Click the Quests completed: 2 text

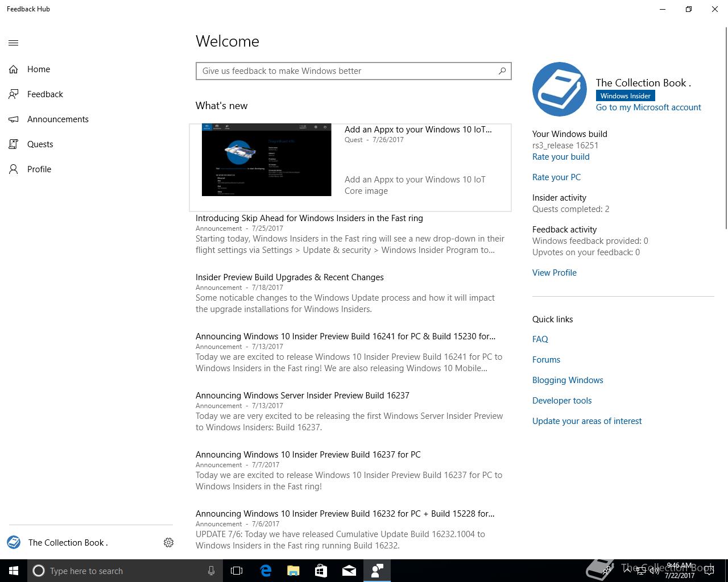[570, 209]
